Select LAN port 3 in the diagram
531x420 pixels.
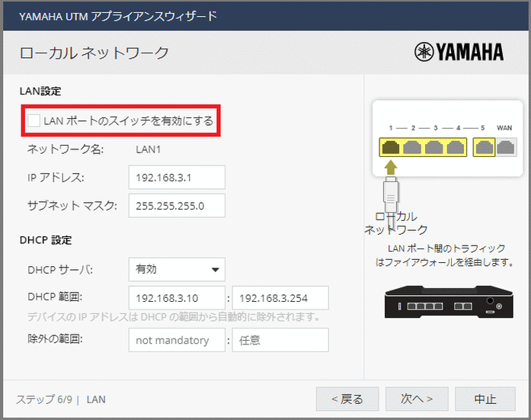(435, 147)
